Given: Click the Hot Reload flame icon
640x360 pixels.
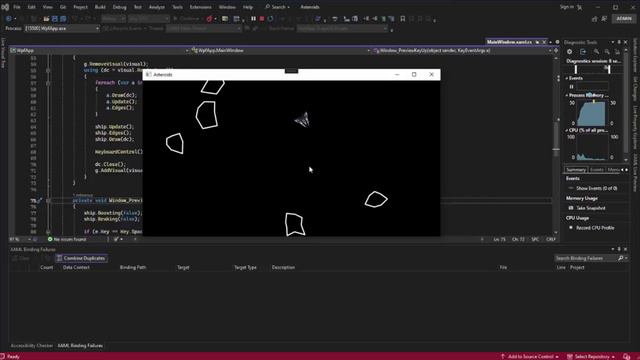Looking at the screenshot, I should [209, 19].
